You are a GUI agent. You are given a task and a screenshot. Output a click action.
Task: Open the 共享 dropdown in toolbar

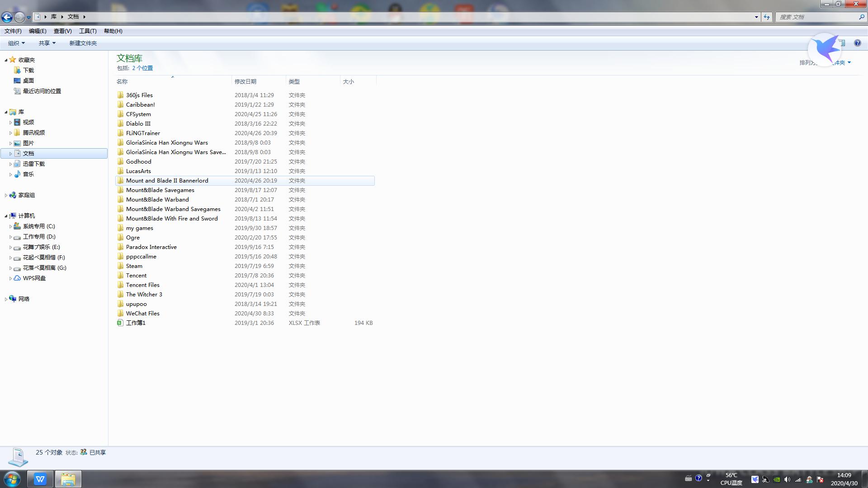click(47, 43)
